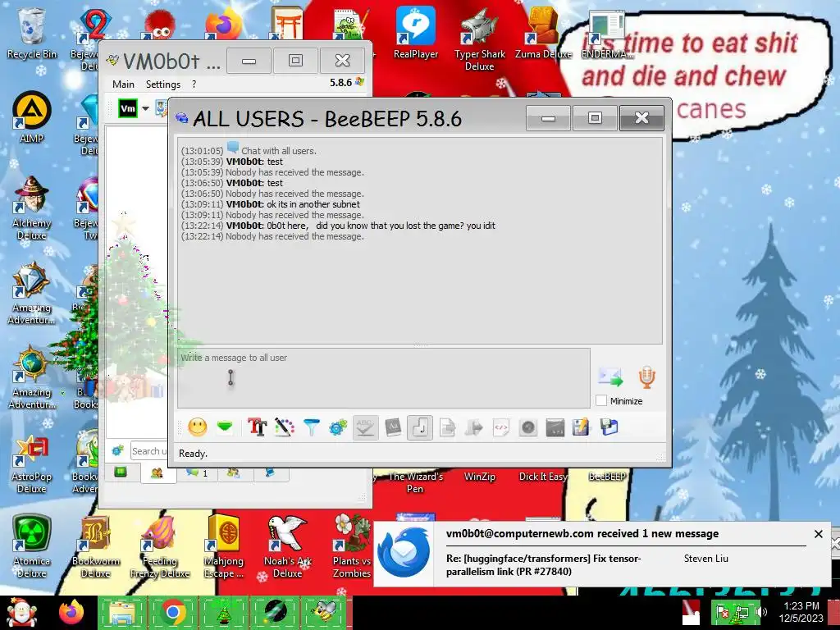
Task: Click the volume speaker tray icon
Action: 762,612
